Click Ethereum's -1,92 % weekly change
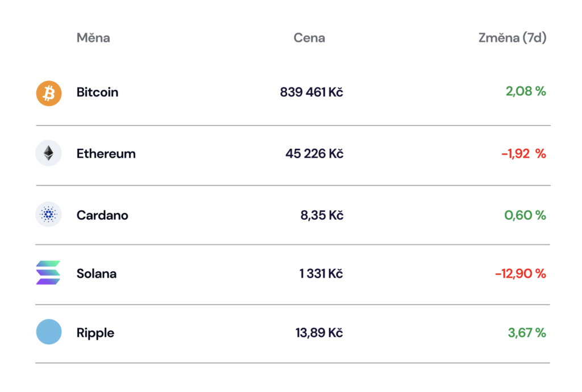 (x=523, y=153)
